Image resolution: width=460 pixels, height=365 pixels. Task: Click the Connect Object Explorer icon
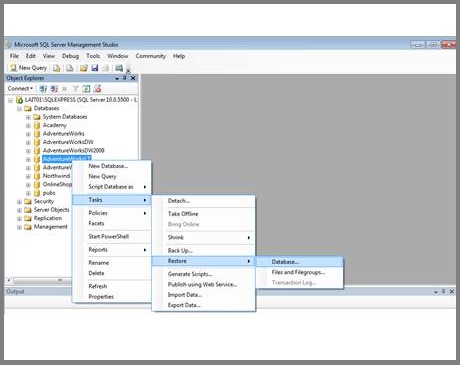pos(43,89)
